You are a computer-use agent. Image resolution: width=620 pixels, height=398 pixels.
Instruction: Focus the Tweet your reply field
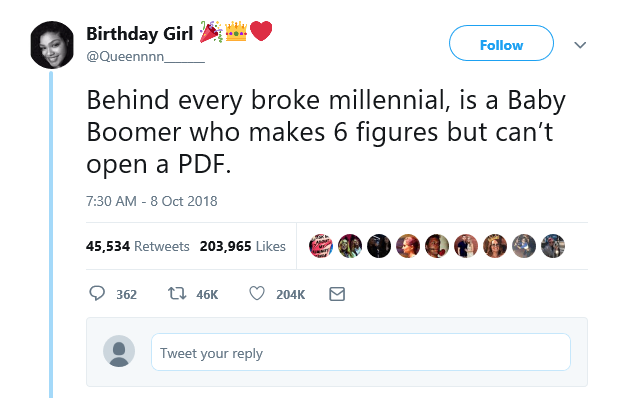(361, 352)
